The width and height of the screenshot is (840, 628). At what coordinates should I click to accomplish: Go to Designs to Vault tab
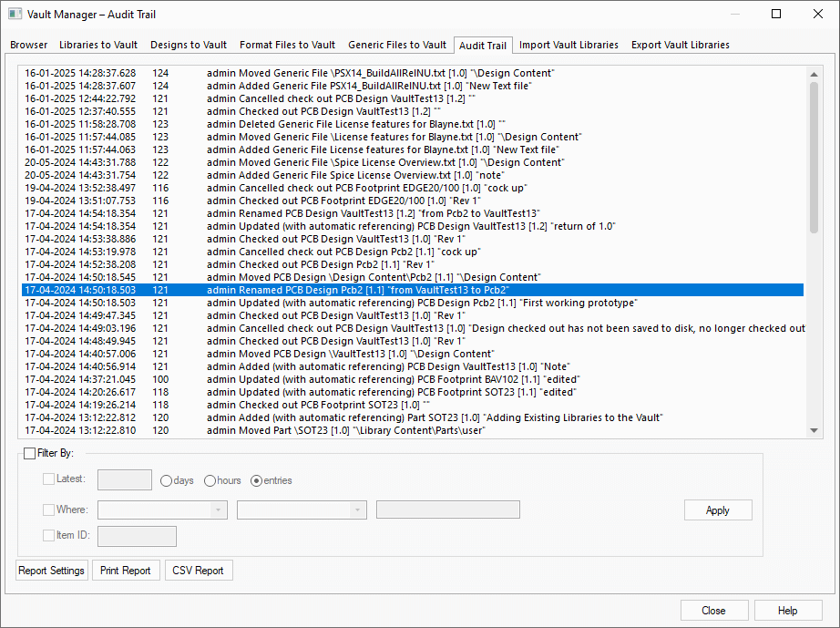pyautogui.click(x=189, y=45)
